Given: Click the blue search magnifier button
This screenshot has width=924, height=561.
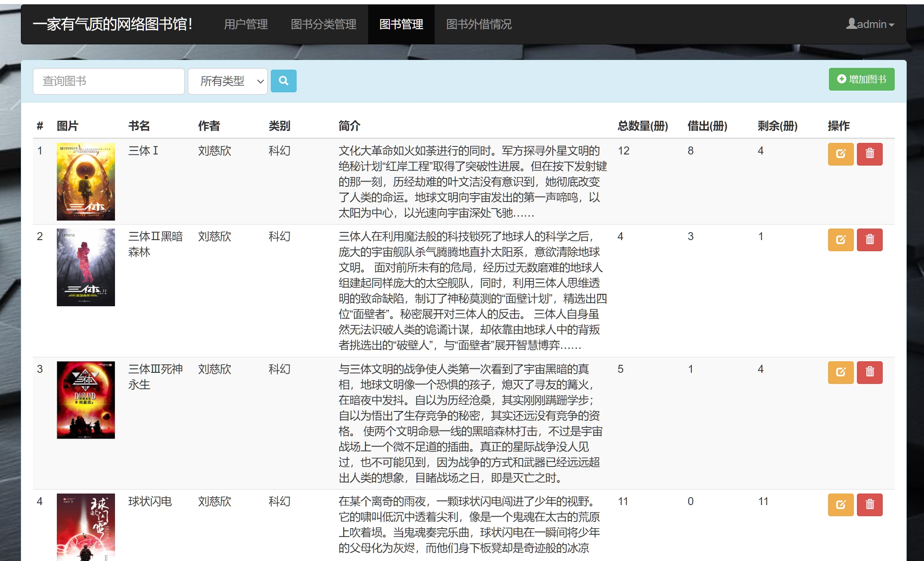Looking at the screenshot, I should [x=283, y=81].
